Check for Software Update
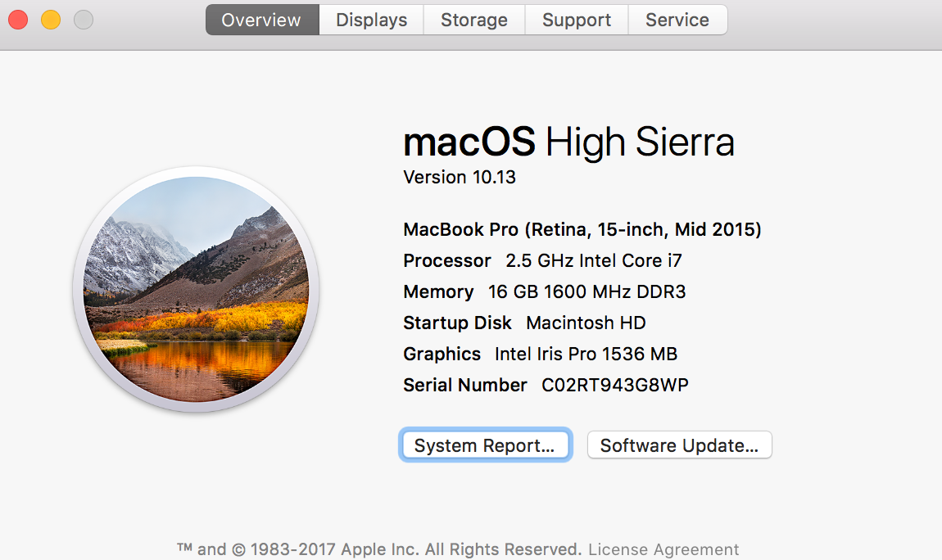Image resolution: width=942 pixels, height=560 pixels. click(x=679, y=445)
